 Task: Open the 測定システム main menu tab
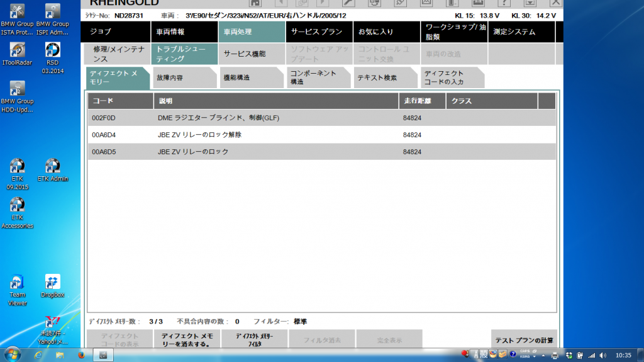point(521,31)
